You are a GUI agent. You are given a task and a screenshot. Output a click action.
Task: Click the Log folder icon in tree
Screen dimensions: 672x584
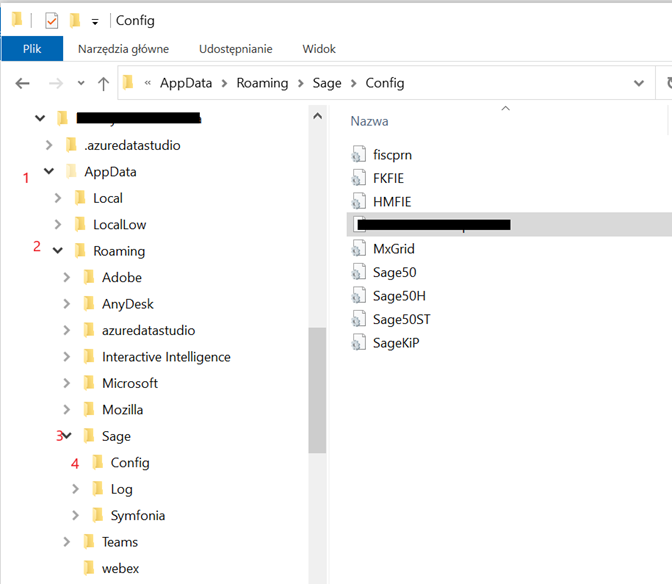(98, 489)
